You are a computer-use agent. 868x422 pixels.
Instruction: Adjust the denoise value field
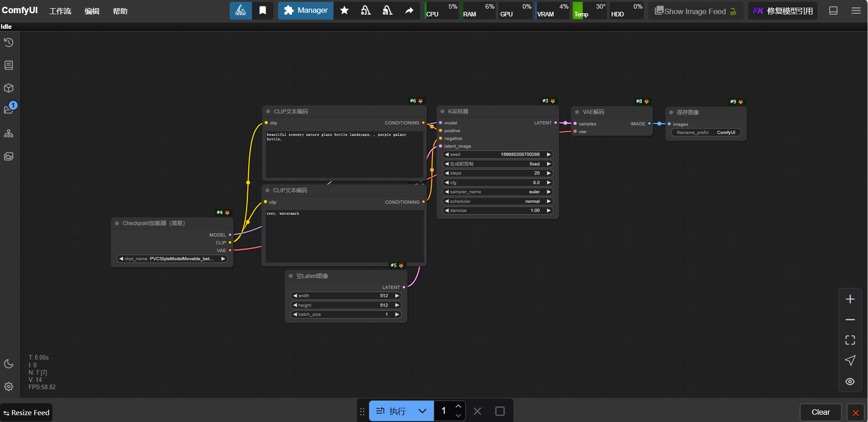pos(498,211)
